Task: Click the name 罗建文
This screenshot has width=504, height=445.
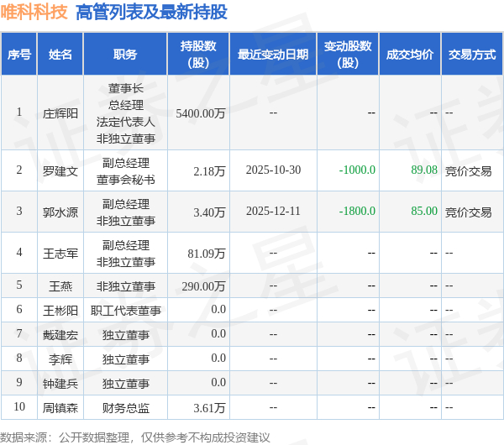Action: (x=60, y=171)
